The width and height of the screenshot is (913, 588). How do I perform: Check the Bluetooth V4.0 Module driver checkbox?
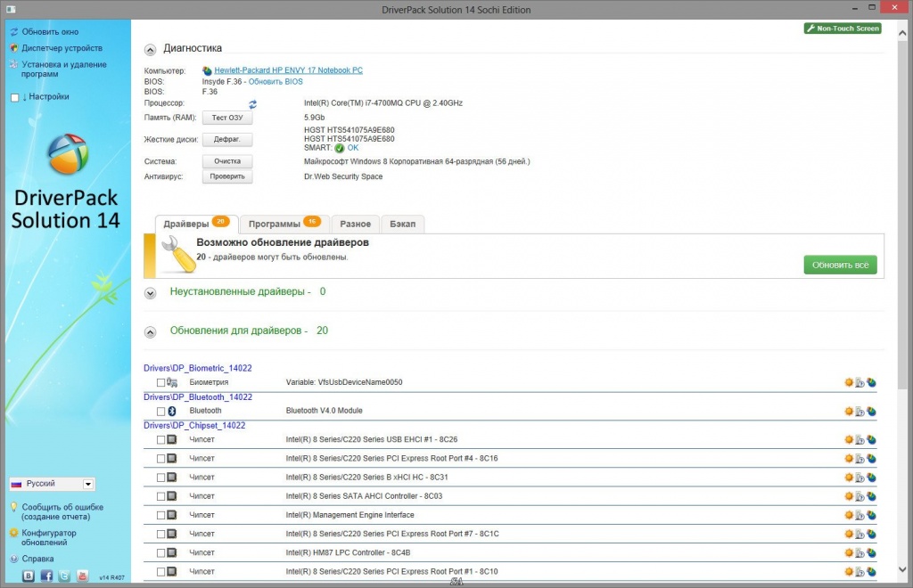(159, 411)
